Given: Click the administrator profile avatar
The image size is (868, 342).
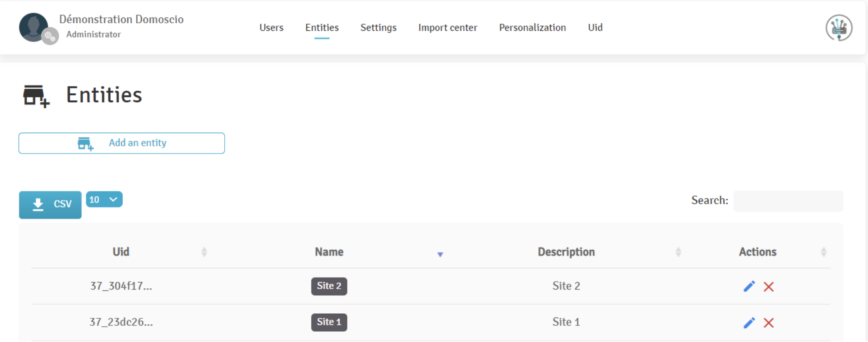Looking at the screenshot, I should tap(33, 27).
